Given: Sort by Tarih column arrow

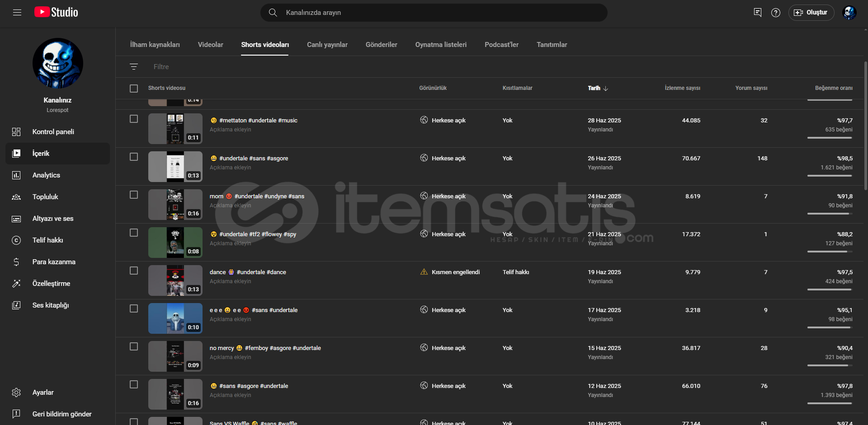Looking at the screenshot, I should [606, 89].
